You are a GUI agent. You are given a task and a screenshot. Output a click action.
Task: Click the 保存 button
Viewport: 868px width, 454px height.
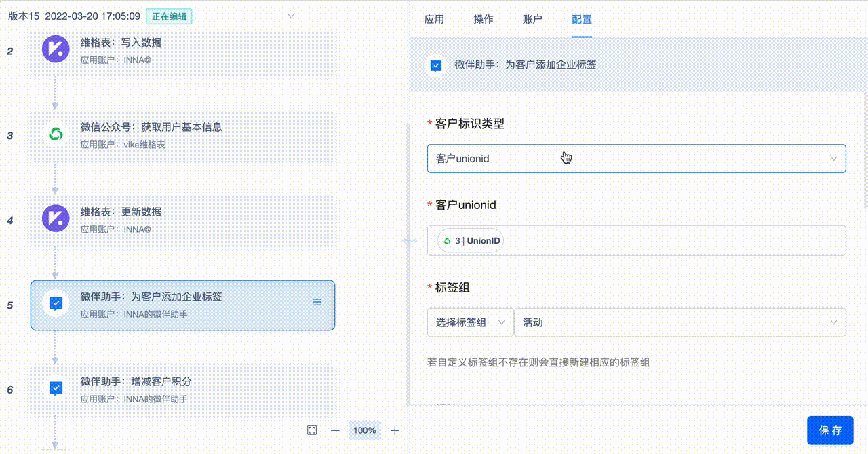[830, 430]
